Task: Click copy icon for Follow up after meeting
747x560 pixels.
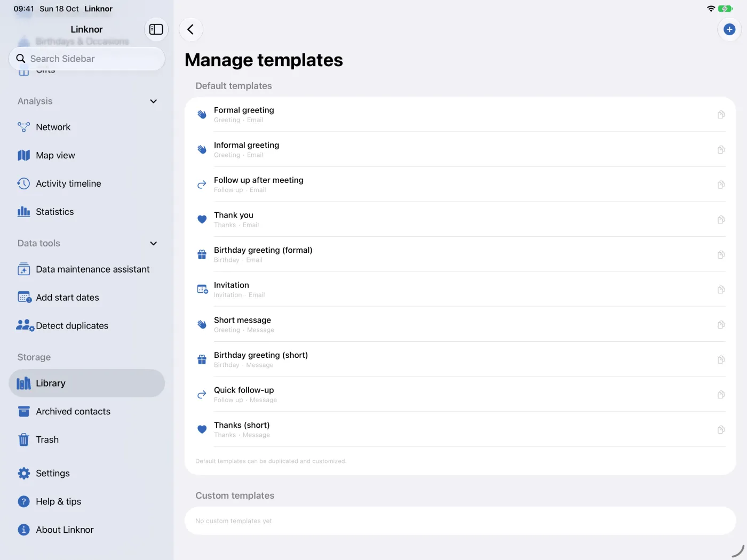Action: tap(721, 185)
